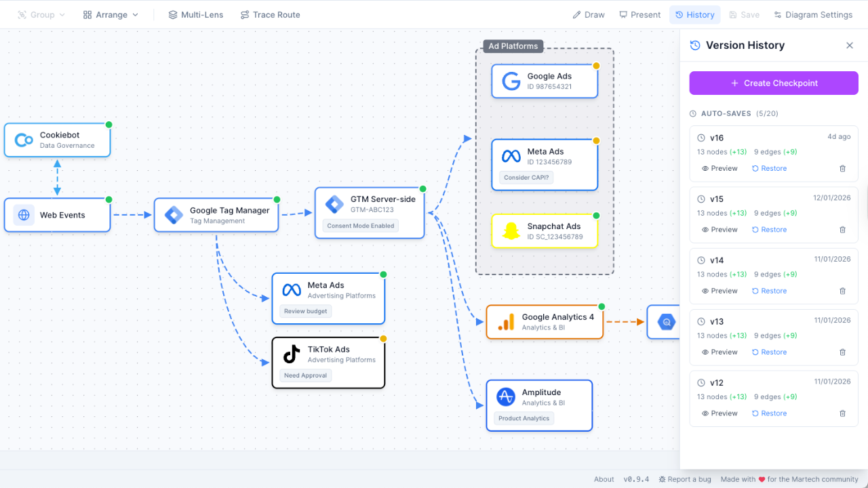Switch to Present mode

point(639,14)
